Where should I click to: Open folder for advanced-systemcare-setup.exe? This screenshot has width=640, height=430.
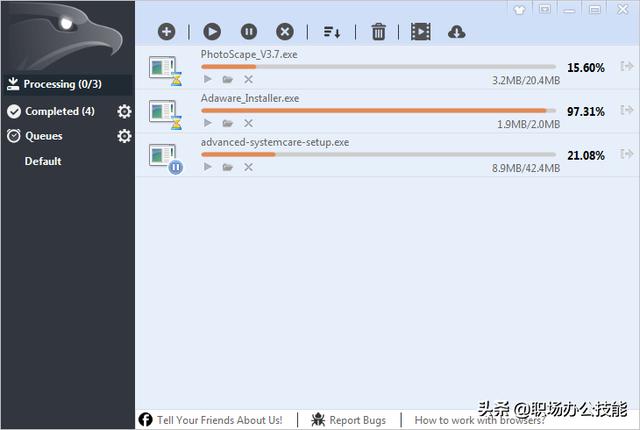[228, 167]
